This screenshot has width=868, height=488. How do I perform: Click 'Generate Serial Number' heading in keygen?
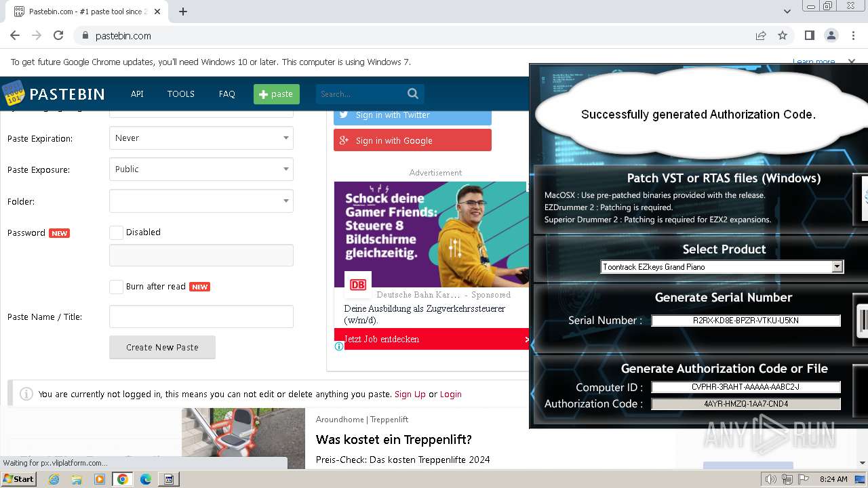point(724,298)
